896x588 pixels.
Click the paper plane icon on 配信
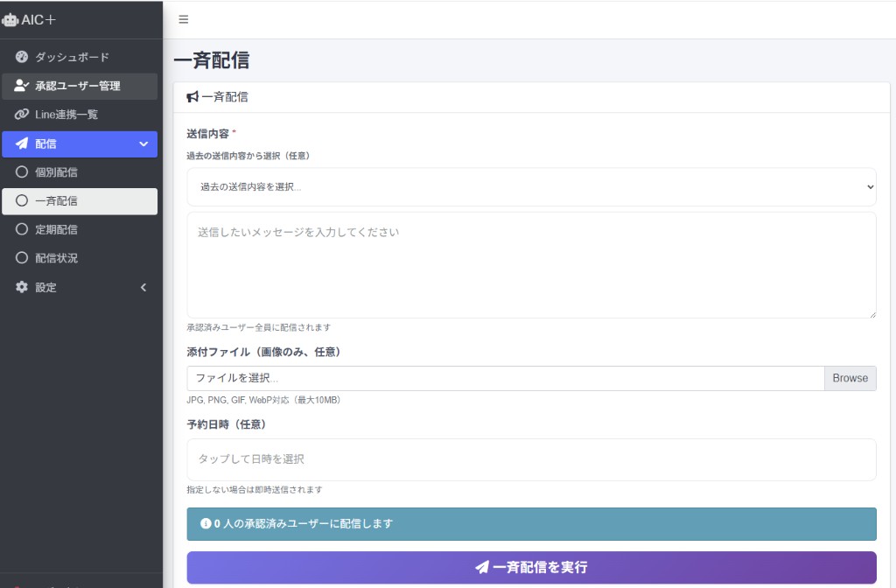20,143
